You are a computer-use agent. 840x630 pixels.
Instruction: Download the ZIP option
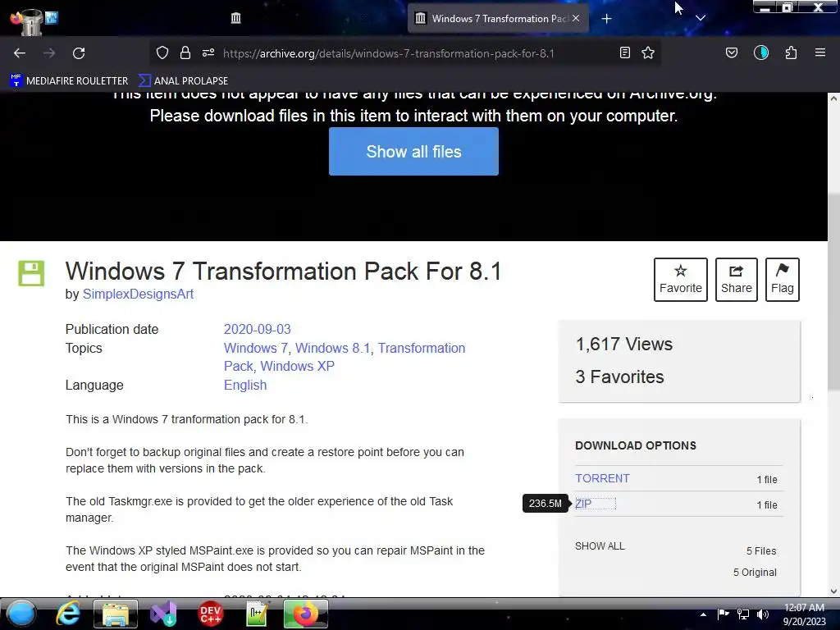pos(583,504)
